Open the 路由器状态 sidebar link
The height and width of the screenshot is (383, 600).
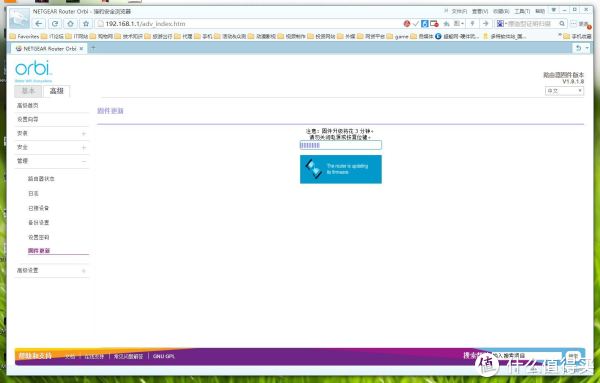click(41, 179)
